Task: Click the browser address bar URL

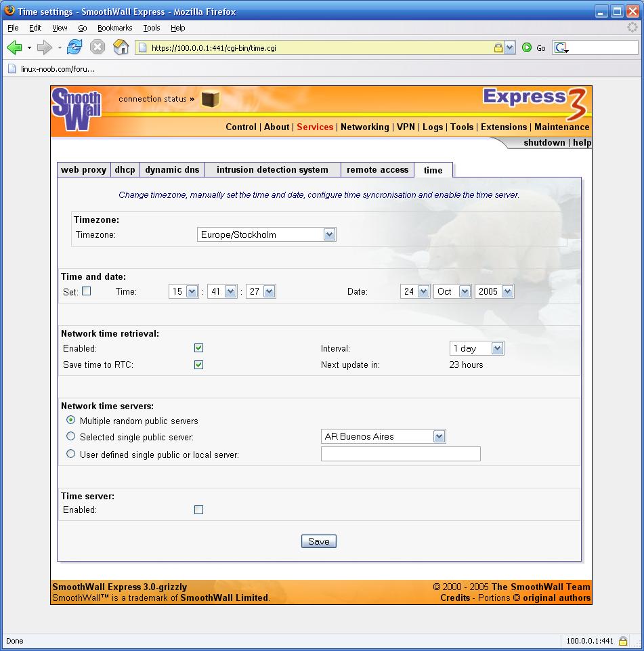Action: point(320,47)
